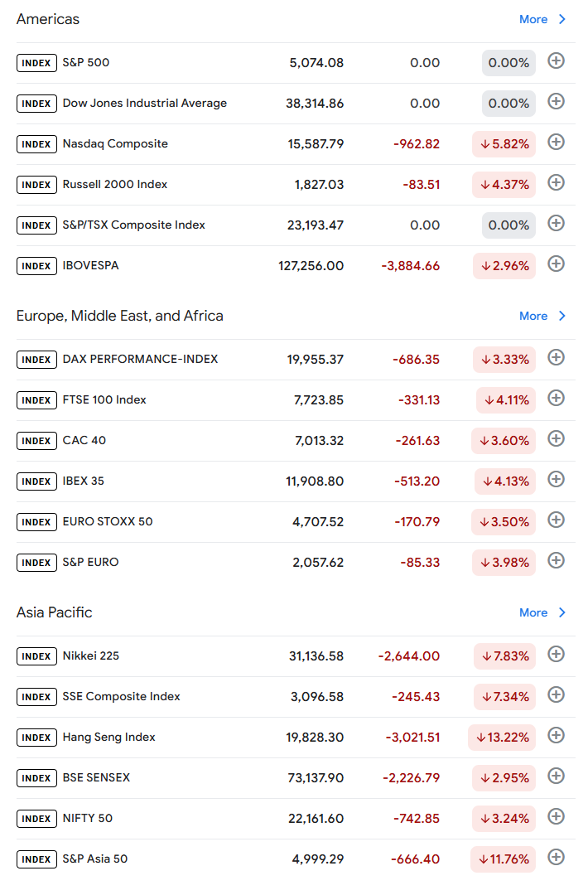Add DAX PERFORMANCE-INDEX to watchlist

click(556, 356)
